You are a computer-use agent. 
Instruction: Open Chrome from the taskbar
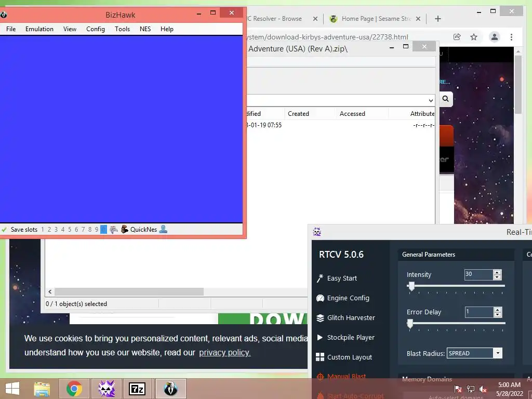(74, 389)
